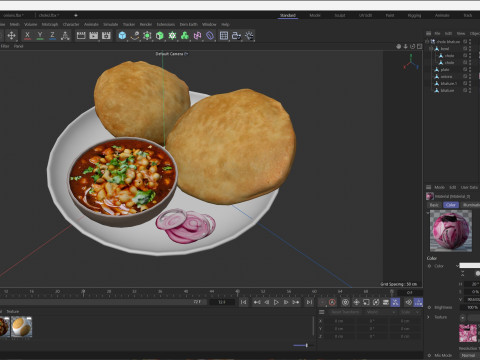Add an Extrude generator object

160,36
